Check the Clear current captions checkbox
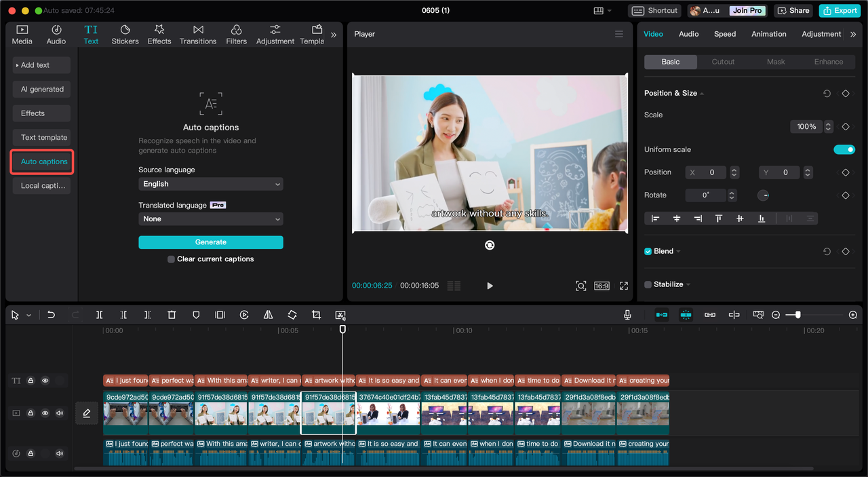The image size is (868, 477). (x=172, y=259)
